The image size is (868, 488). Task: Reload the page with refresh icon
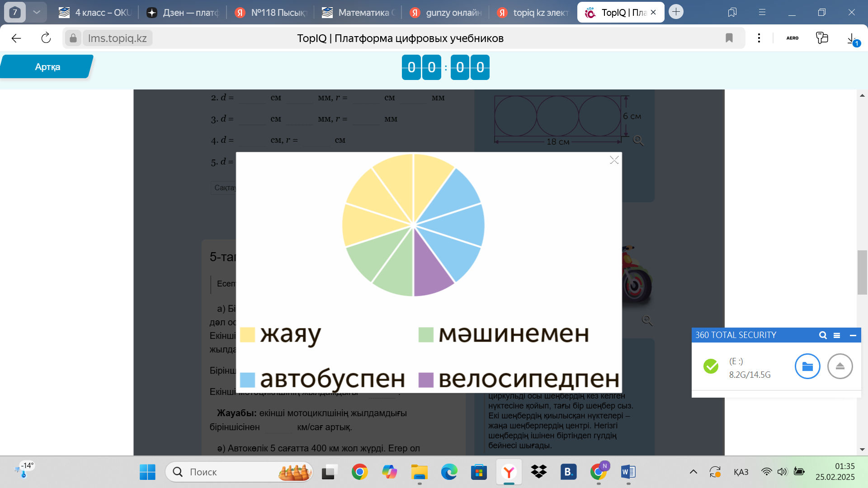click(46, 38)
